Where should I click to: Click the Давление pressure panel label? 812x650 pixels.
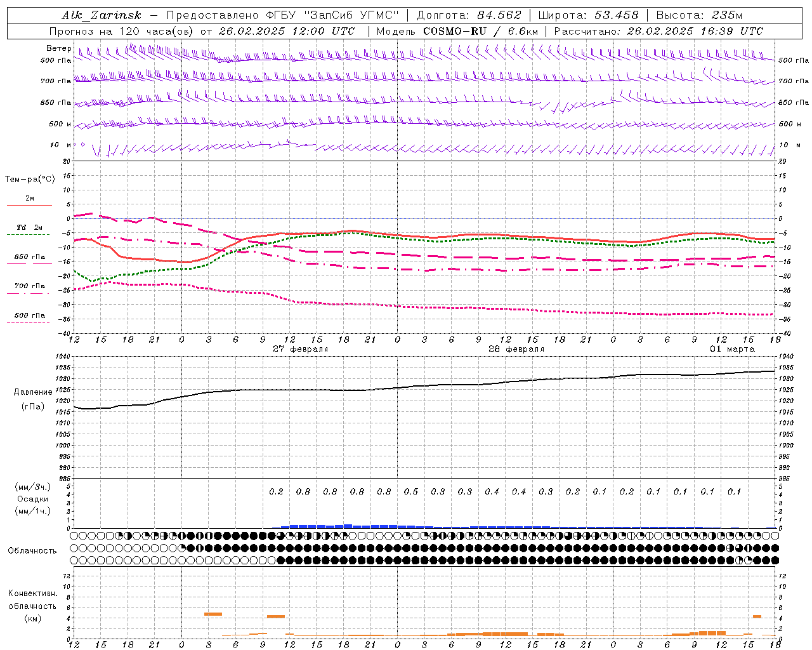click(33, 392)
